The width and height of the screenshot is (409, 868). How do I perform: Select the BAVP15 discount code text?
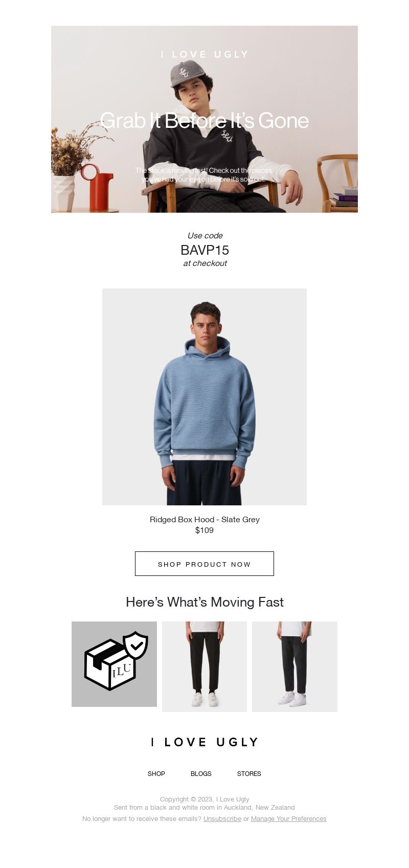pos(204,250)
